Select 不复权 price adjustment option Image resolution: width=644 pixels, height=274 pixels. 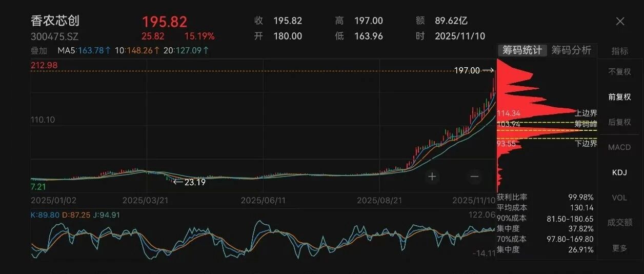click(x=619, y=71)
